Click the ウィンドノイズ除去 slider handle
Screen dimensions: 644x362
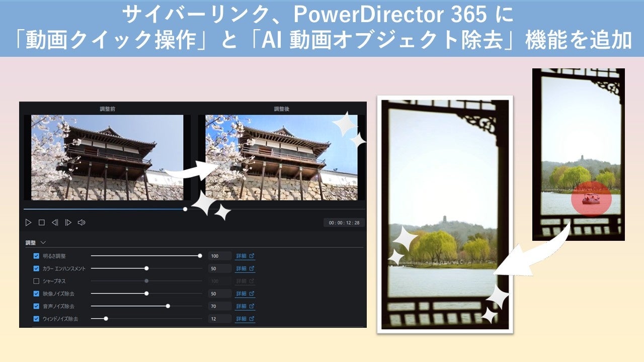(x=106, y=319)
